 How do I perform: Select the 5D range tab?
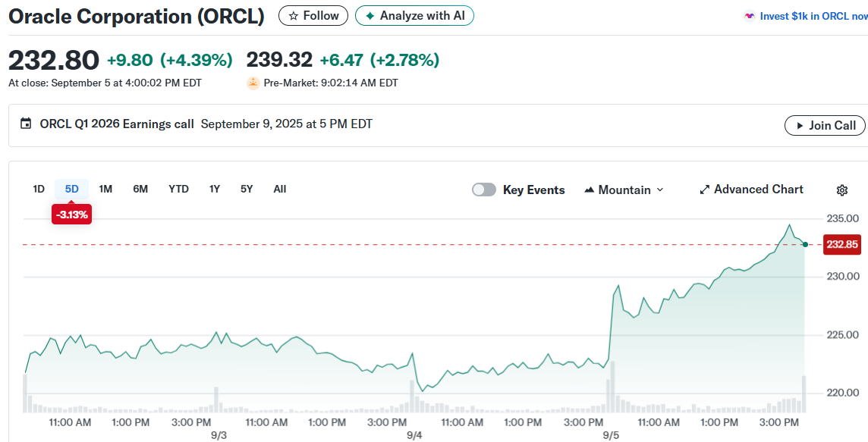click(x=71, y=190)
